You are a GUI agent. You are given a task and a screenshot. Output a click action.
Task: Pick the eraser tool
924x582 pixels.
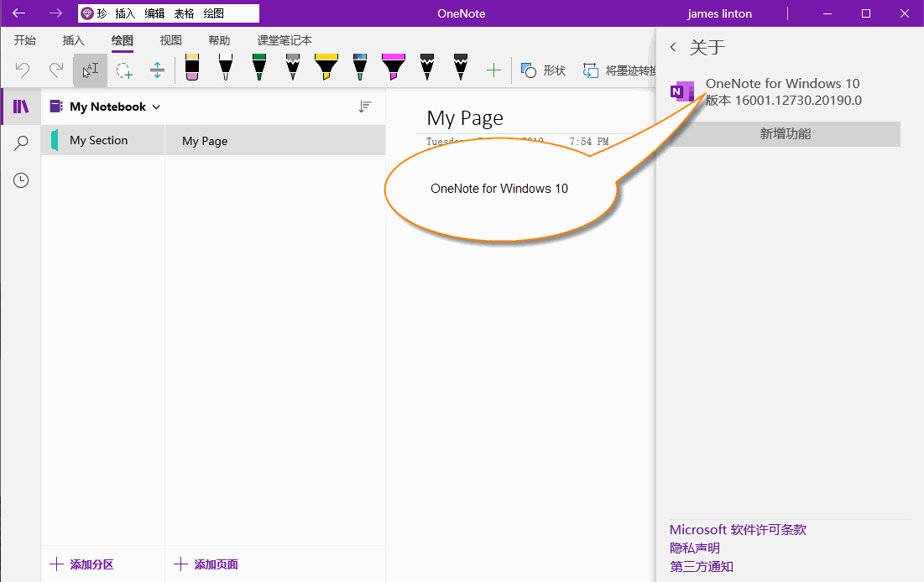tap(192, 67)
